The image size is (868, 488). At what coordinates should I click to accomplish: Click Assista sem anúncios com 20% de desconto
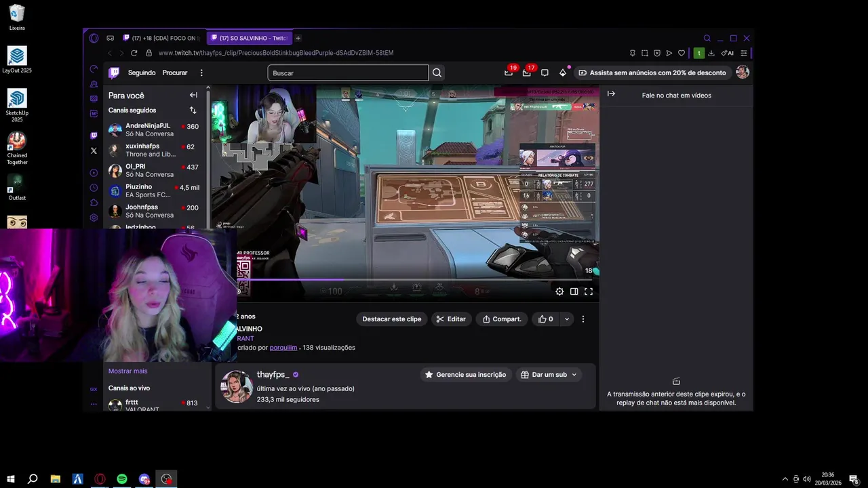point(652,73)
